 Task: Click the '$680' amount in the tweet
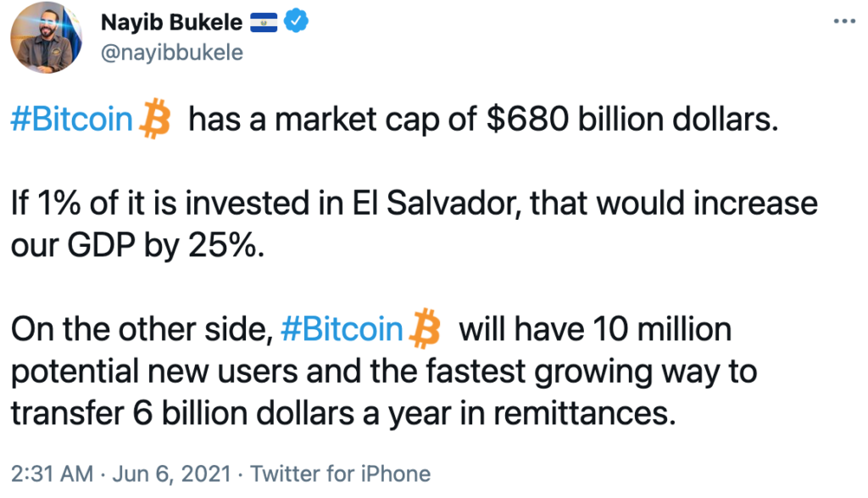(527, 119)
